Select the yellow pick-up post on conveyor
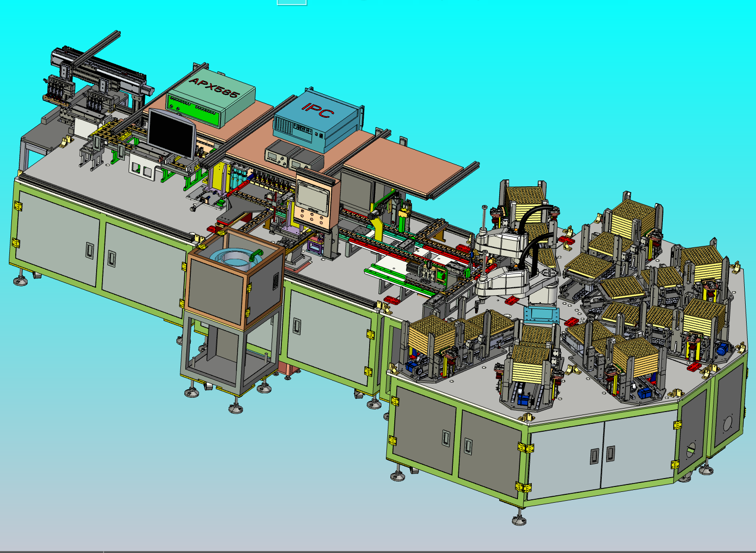Screen dimensions: 756x553 coord(378,229)
